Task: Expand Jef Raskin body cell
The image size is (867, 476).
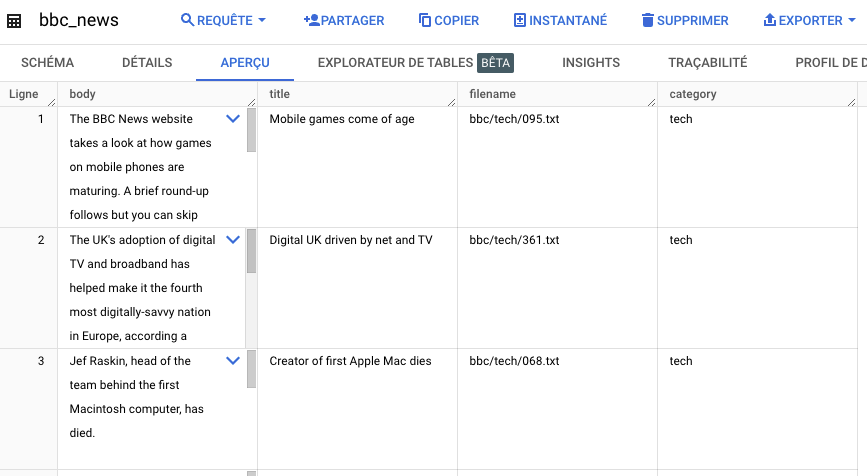Action: (x=233, y=360)
